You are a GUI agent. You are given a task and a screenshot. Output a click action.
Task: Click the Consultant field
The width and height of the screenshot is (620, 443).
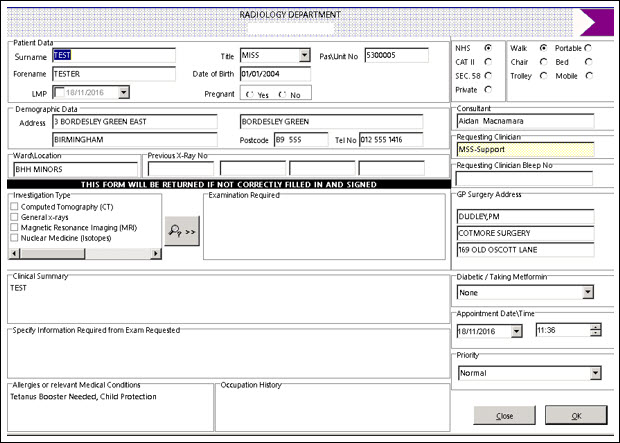[525, 121]
